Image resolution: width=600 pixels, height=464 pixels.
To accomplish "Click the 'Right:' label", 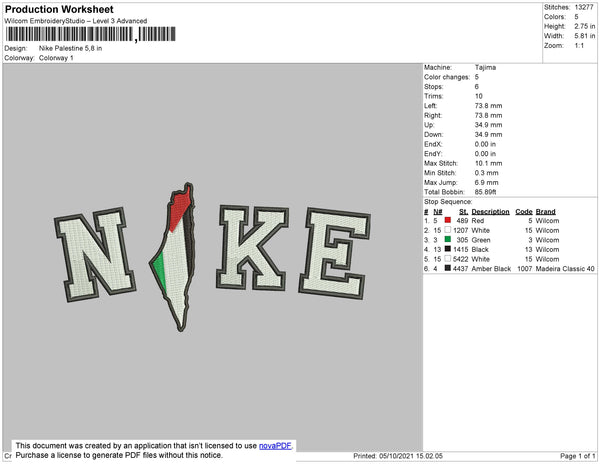I will [433, 115].
